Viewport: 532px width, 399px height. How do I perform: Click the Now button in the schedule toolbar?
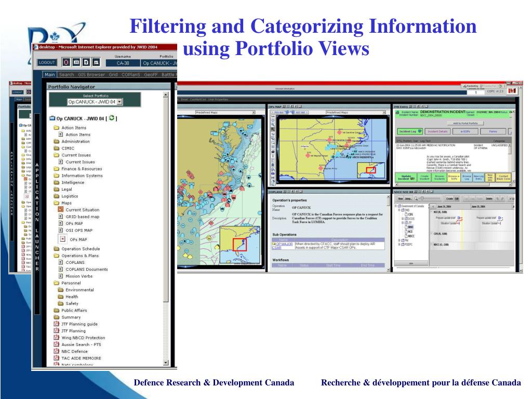pyautogui.click(x=401, y=199)
